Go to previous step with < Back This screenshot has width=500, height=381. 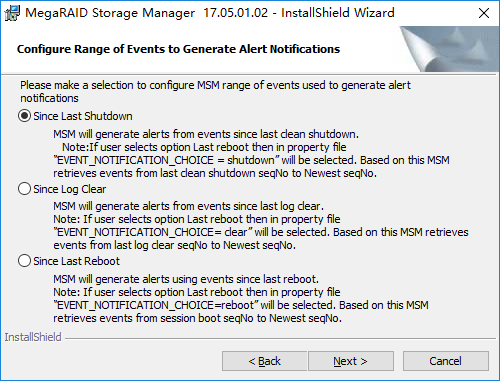pyautogui.click(x=264, y=361)
